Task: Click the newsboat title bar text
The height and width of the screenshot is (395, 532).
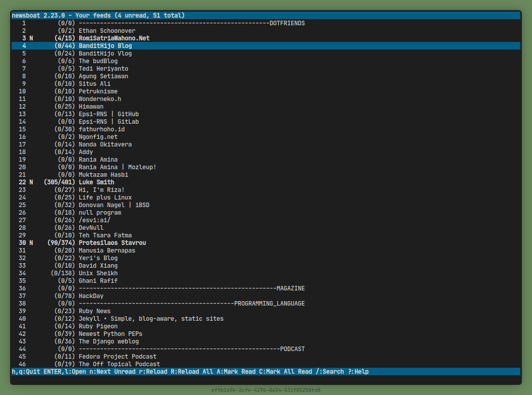Action: click(98, 16)
